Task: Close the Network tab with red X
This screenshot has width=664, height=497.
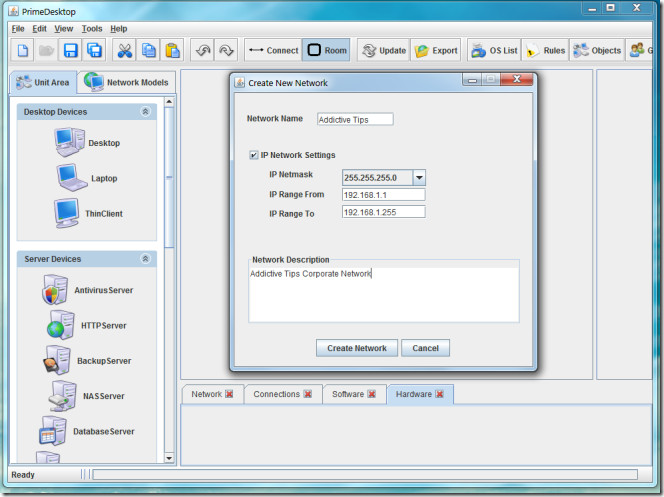Action: 229,394
